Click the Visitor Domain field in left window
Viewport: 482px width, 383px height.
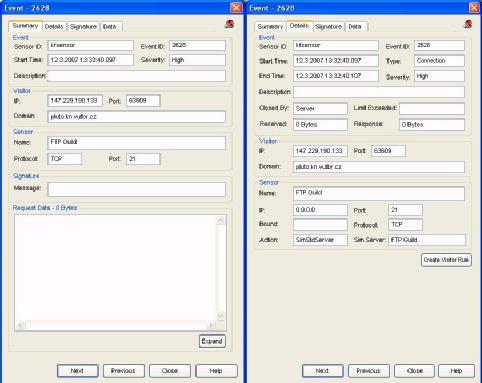tap(137, 117)
